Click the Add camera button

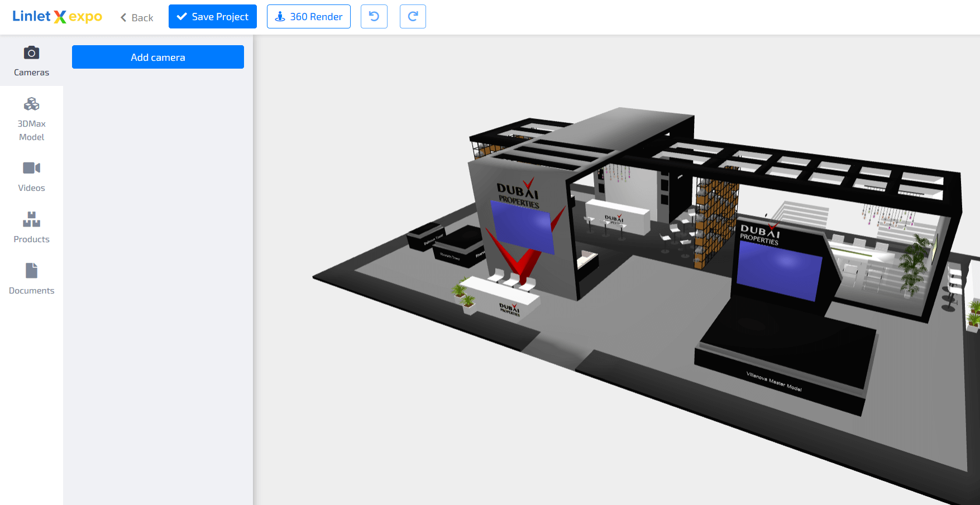(158, 57)
